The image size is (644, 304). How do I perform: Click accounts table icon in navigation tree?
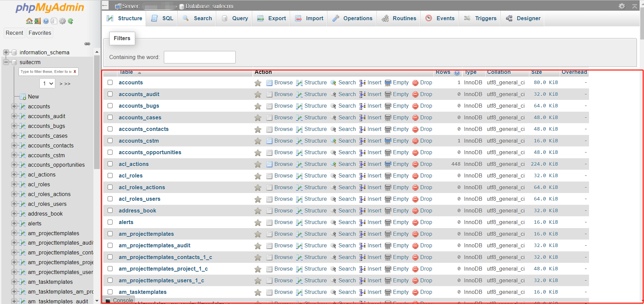click(x=23, y=107)
